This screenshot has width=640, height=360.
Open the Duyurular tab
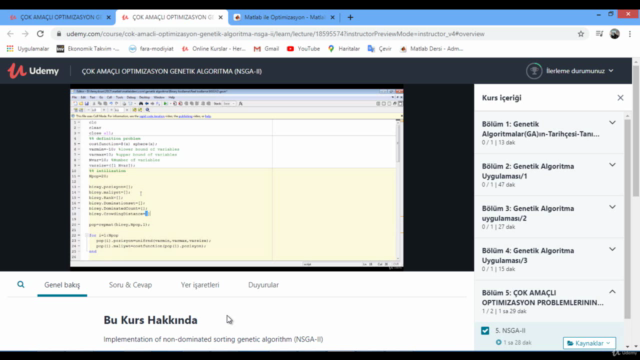click(x=263, y=285)
